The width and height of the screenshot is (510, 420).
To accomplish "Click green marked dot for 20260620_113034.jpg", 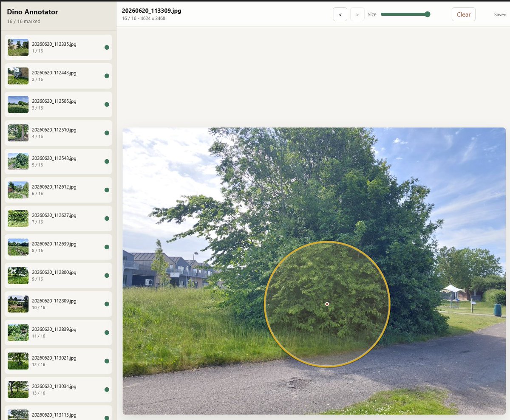I will pos(107,389).
